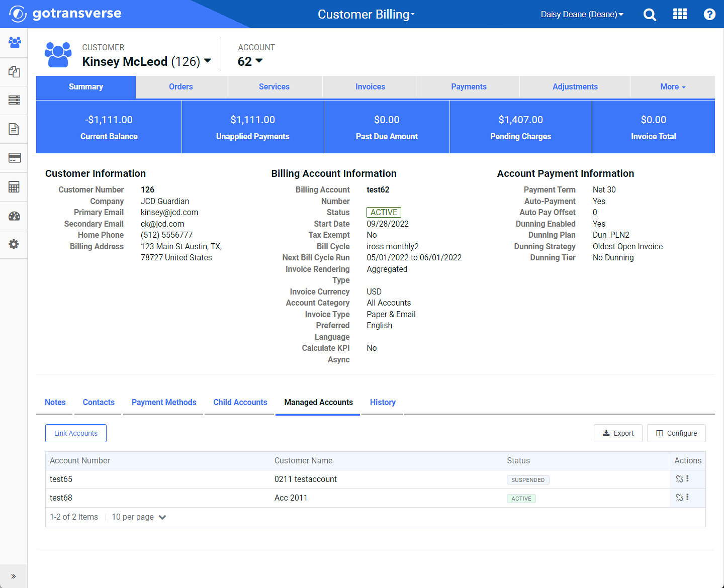Open the search magnifier icon
724x588 pixels.
pos(650,15)
